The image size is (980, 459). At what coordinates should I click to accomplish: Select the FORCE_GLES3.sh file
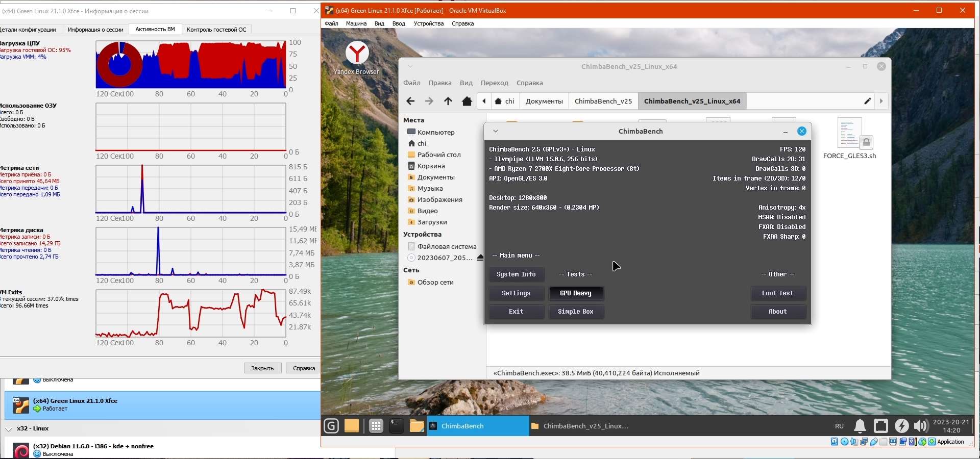tap(850, 139)
